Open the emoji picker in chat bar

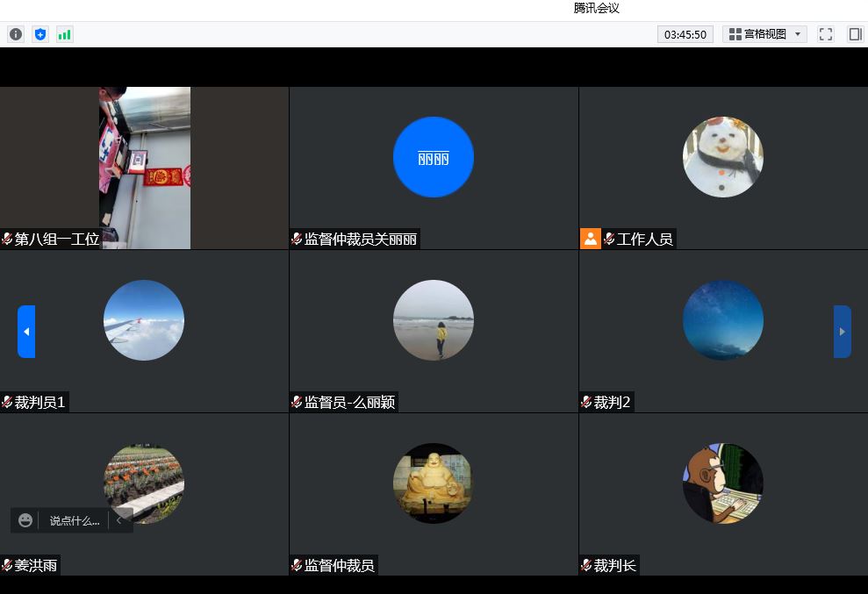click(x=25, y=520)
